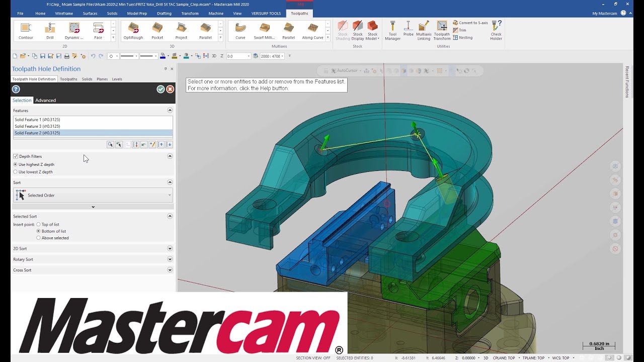Open Stock Model options
The image size is (644, 362).
coord(372,31)
